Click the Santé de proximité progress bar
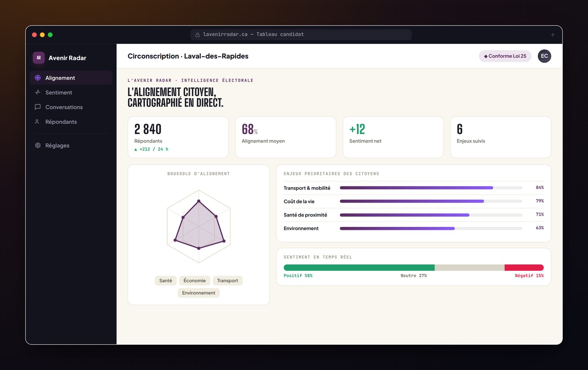Image resolution: width=588 pixels, height=370 pixels. (431, 215)
